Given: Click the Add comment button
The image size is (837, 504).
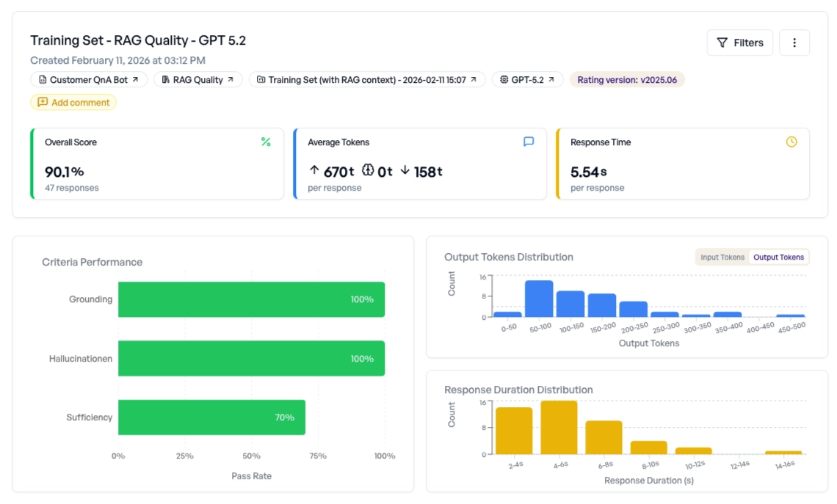Looking at the screenshot, I should (x=73, y=103).
